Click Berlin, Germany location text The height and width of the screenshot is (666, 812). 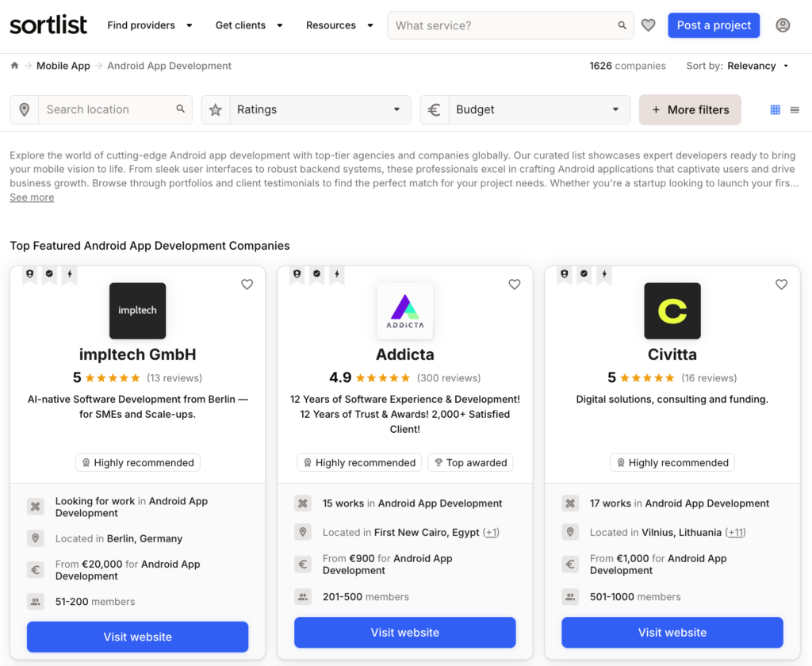(144, 538)
